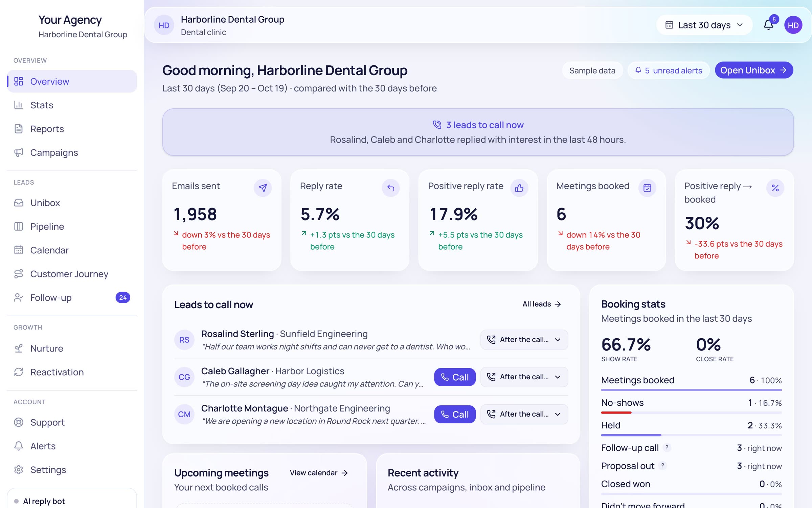Open Calendar in the sidebar
Image resolution: width=812 pixels, height=508 pixels.
72,250
